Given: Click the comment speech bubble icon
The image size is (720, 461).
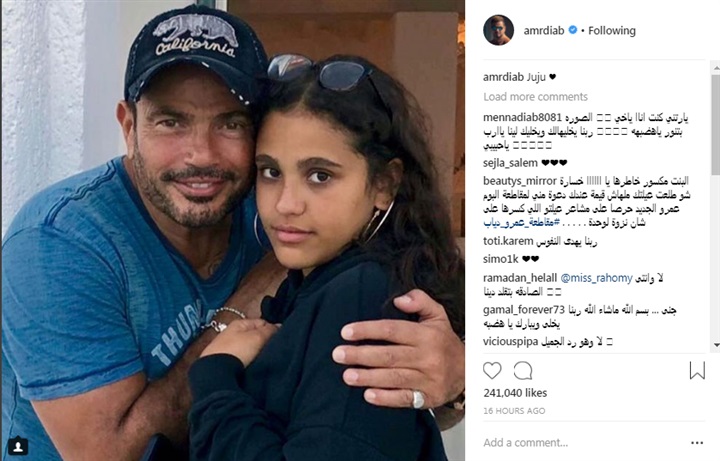Looking at the screenshot, I should [x=523, y=371].
